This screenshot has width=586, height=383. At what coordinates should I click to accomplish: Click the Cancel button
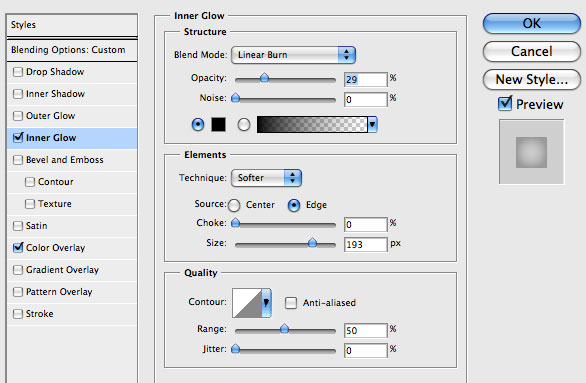point(532,52)
